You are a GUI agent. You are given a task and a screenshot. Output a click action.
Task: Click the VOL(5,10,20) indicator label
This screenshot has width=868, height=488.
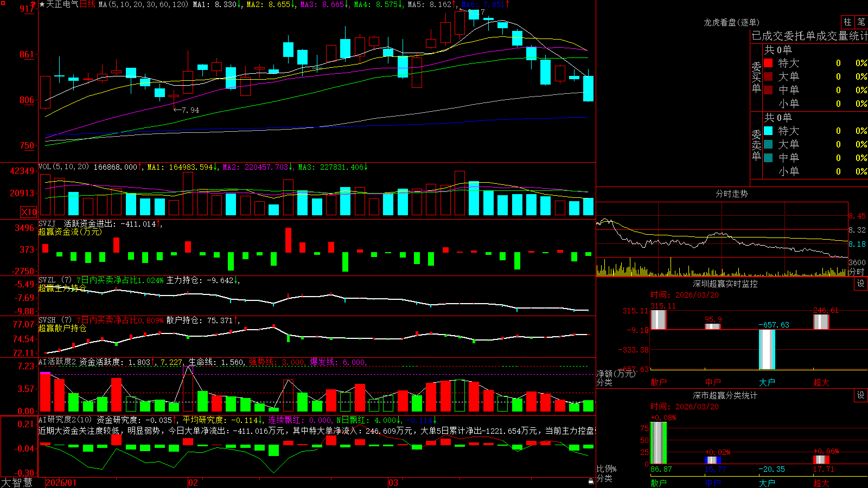(63, 167)
